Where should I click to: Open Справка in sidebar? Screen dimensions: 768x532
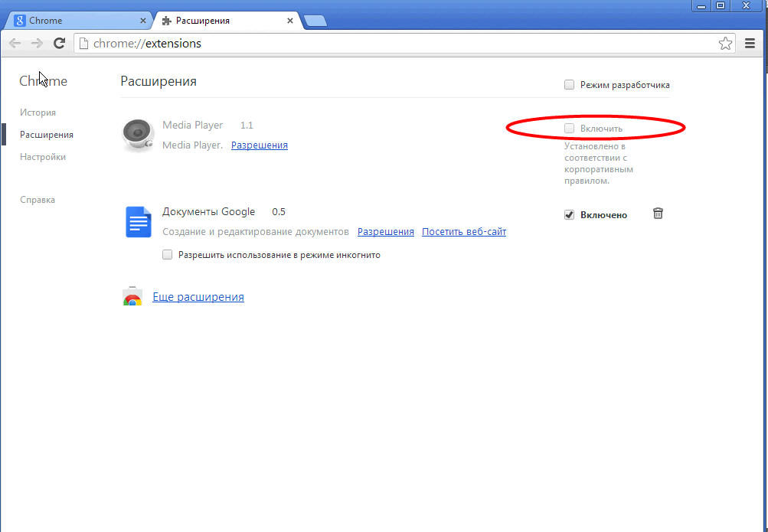click(38, 200)
